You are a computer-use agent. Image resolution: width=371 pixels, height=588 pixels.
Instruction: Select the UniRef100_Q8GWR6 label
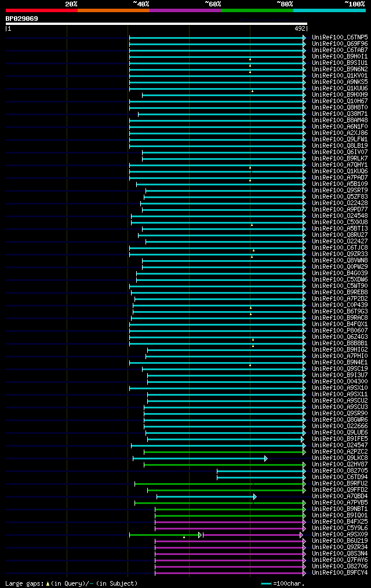point(340,420)
